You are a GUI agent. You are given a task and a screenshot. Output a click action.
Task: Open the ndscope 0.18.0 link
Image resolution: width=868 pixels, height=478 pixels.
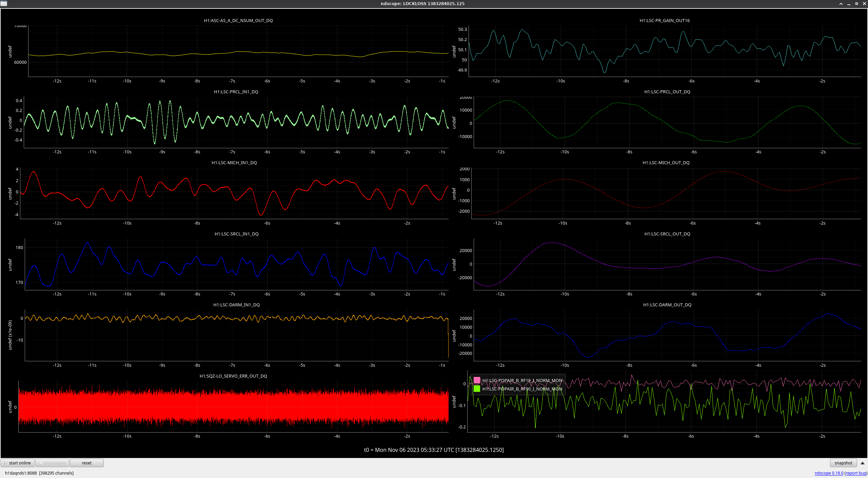click(829, 473)
